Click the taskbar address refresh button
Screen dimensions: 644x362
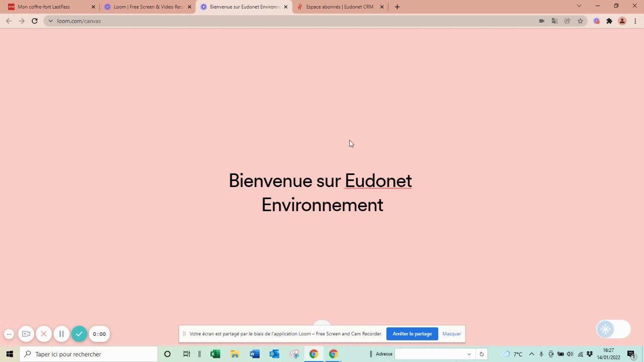pyautogui.click(x=481, y=354)
